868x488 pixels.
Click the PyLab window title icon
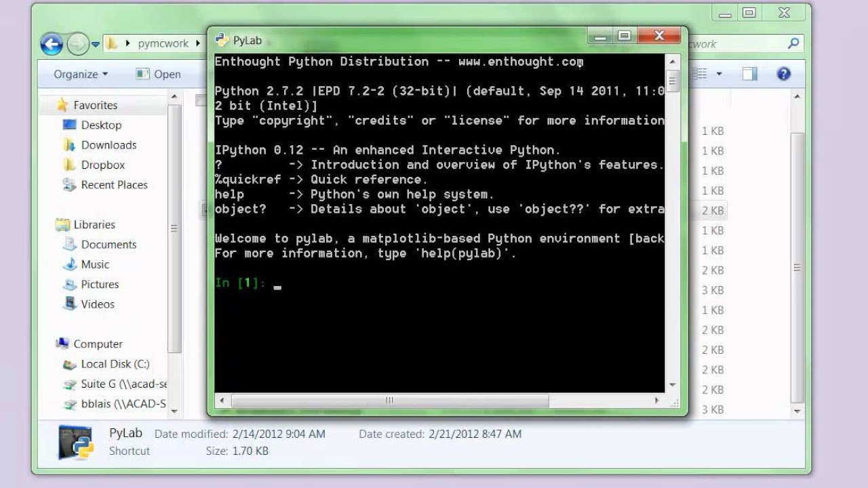pyautogui.click(x=221, y=40)
